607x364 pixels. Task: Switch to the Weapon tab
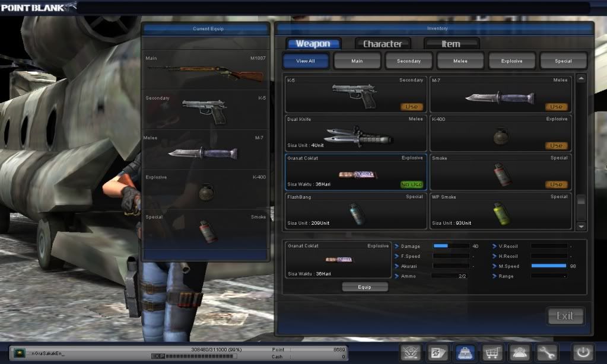click(313, 44)
